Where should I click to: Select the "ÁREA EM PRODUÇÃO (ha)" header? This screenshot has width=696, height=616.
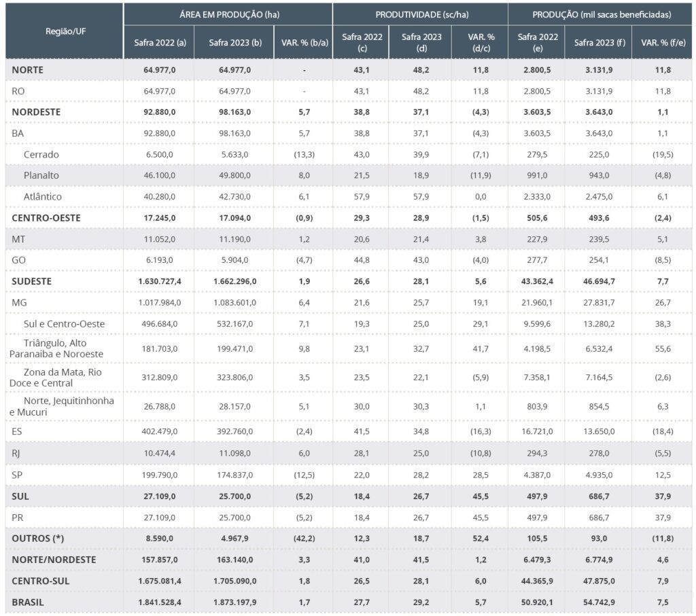pyautogui.click(x=227, y=14)
